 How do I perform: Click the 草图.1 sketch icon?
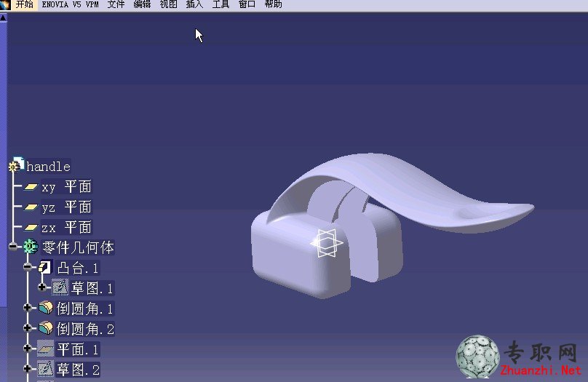click(60, 287)
